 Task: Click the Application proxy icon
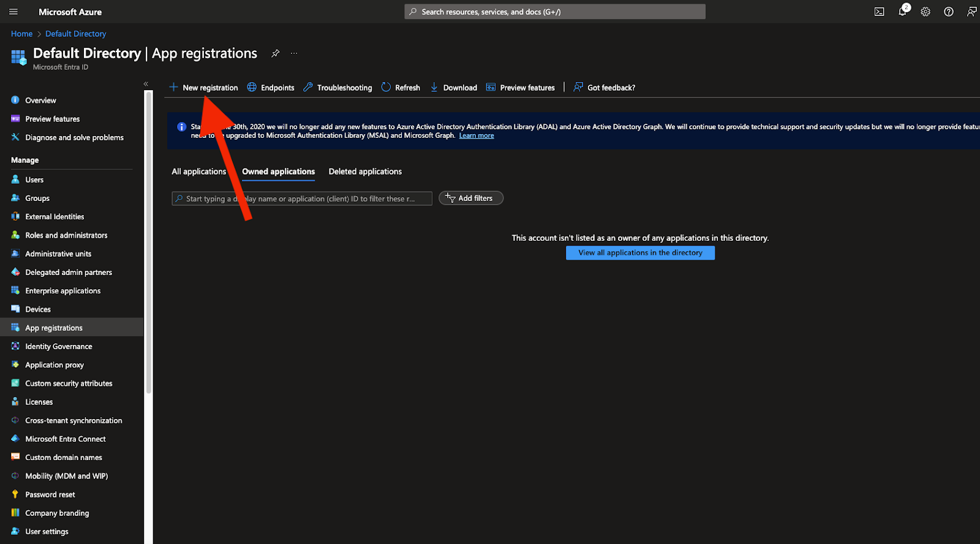15,365
